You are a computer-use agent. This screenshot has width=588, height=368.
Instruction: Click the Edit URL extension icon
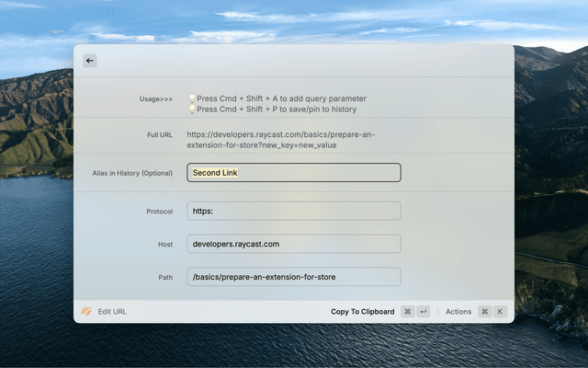pyautogui.click(x=86, y=311)
